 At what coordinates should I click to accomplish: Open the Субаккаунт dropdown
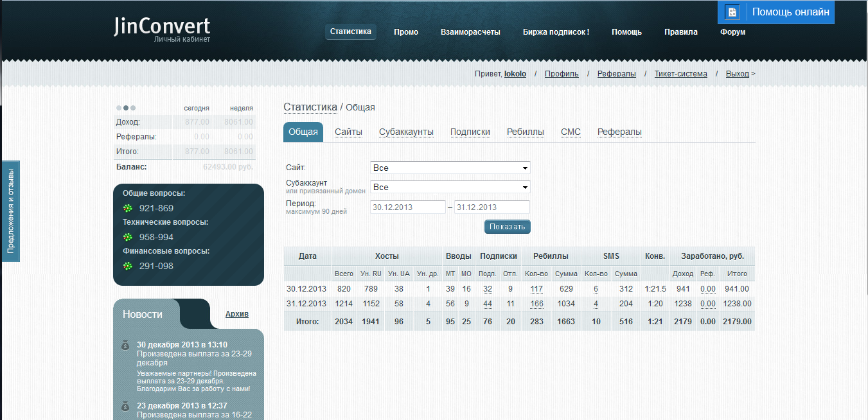450,187
